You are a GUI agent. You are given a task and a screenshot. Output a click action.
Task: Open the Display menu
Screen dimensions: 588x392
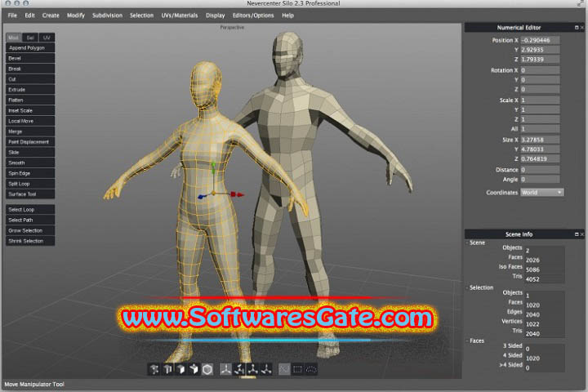tap(216, 16)
